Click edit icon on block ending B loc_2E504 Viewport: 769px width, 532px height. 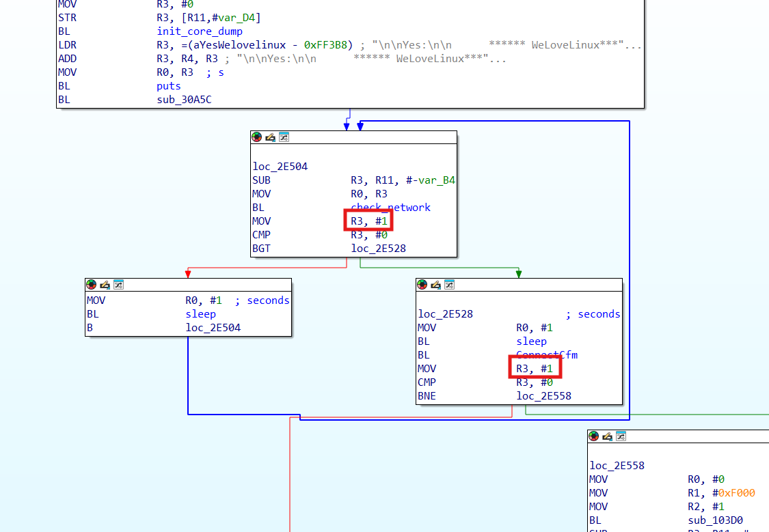pyautogui.click(x=105, y=285)
